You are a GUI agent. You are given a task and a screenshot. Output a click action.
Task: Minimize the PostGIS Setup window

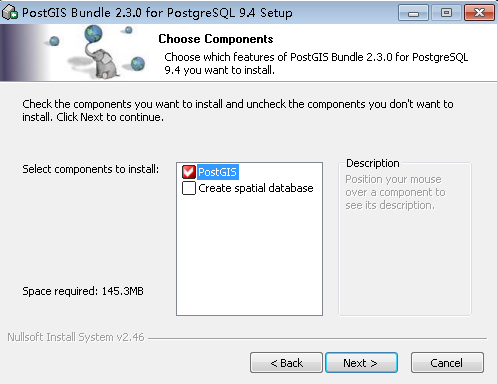pyautogui.click(x=413, y=13)
